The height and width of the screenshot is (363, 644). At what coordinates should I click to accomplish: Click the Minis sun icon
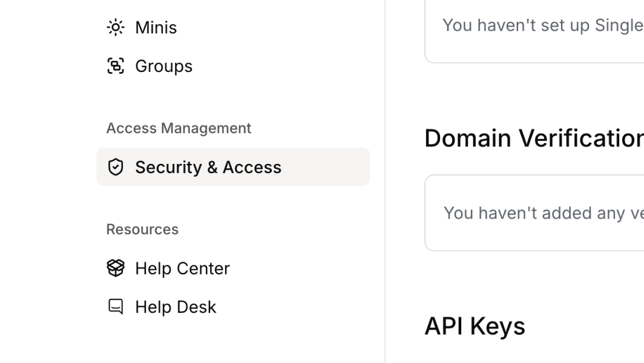(116, 27)
